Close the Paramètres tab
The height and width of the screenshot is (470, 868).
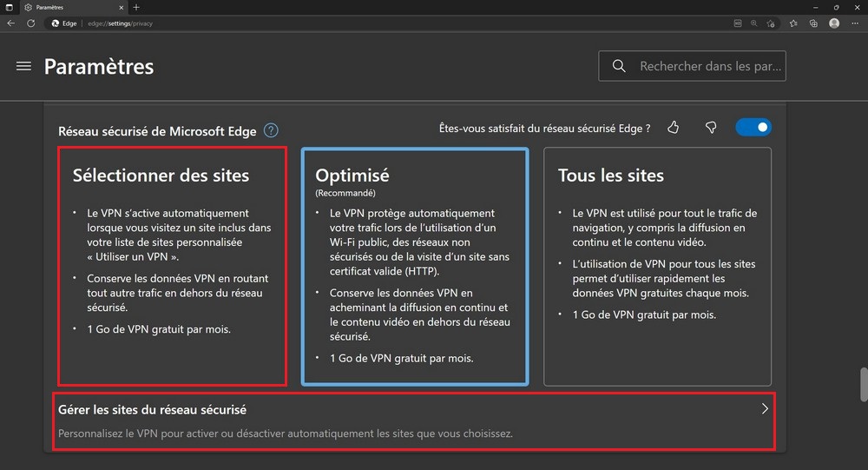click(122, 7)
